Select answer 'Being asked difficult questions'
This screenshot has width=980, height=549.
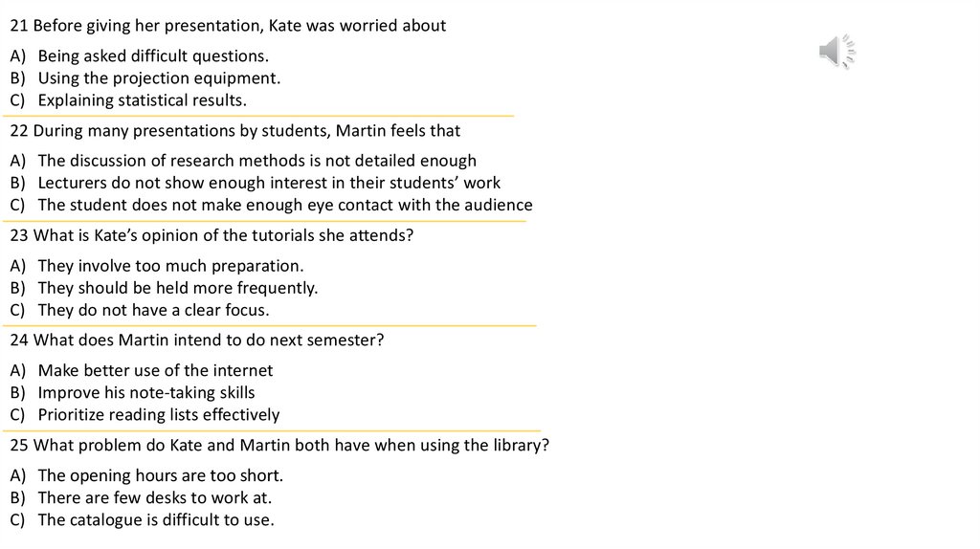pos(153,55)
